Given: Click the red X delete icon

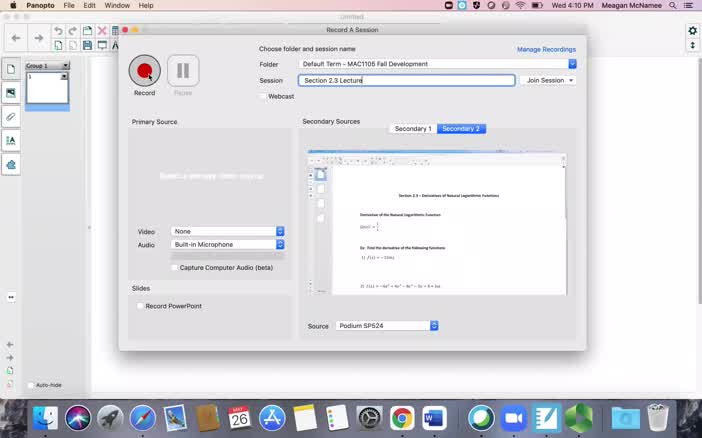Looking at the screenshot, I should pos(101,31).
